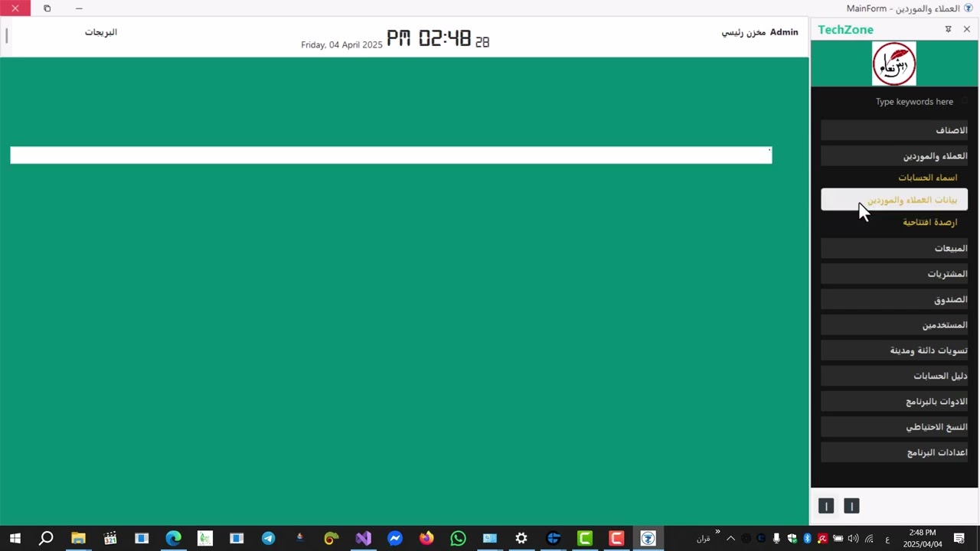Click the digital clock showing 02:48
The width and height of the screenshot is (980, 551).
[438, 39]
